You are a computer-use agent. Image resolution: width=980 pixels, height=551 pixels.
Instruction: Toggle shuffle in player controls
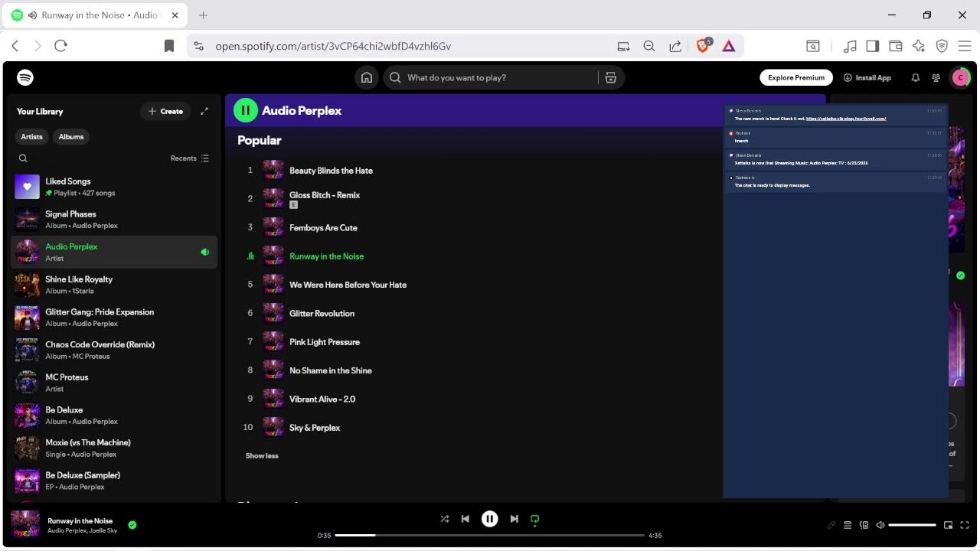[445, 519]
